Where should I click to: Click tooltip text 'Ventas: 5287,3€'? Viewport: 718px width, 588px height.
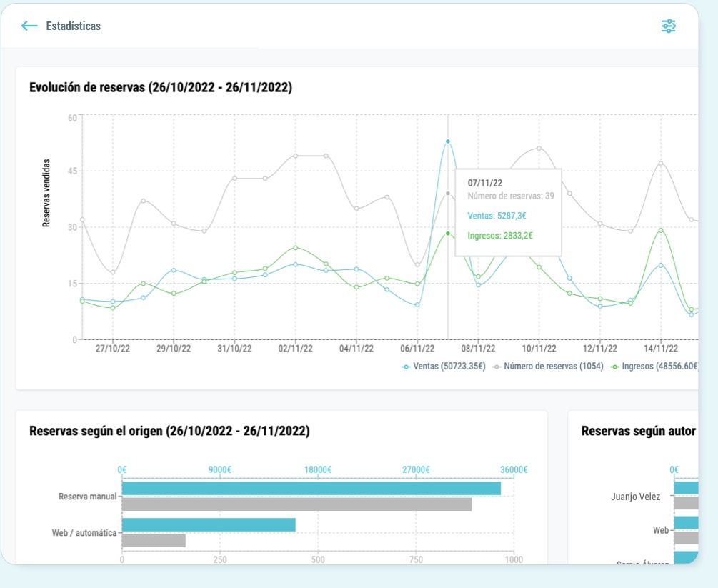click(497, 216)
